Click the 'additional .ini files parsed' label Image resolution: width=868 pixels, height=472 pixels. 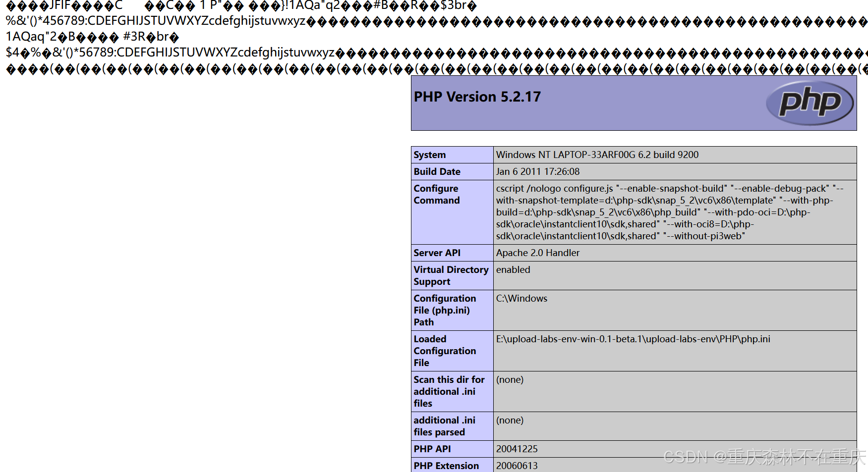coord(444,426)
